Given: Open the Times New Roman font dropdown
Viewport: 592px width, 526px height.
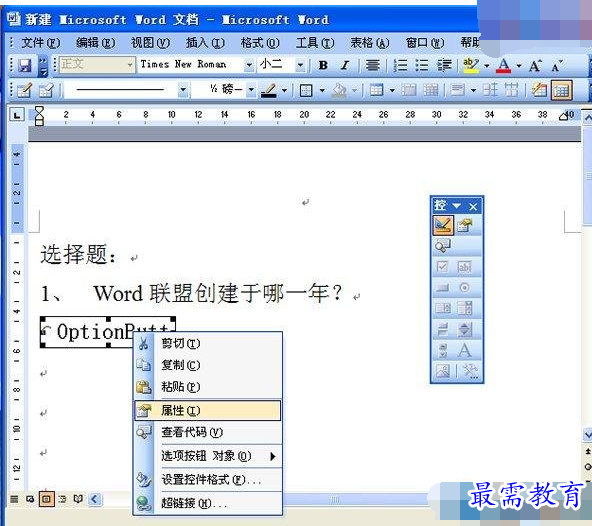Looking at the screenshot, I should pyautogui.click(x=249, y=65).
